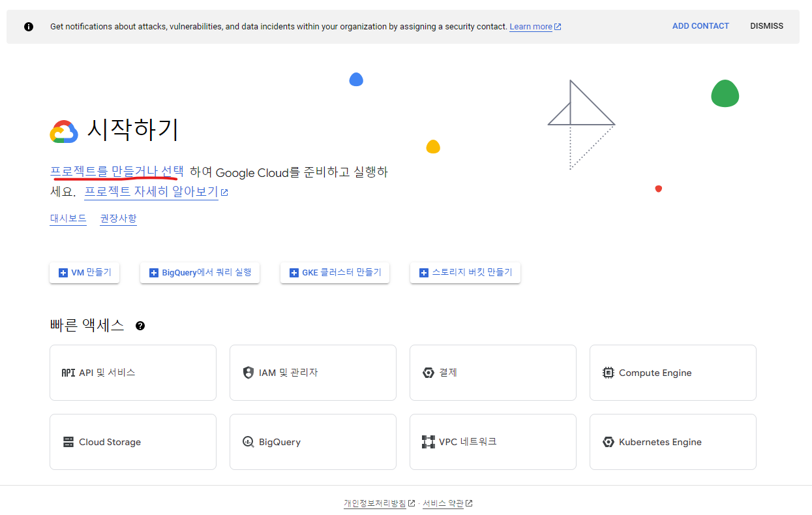The width and height of the screenshot is (812, 515).
Task: Click the 빠른 액세스 heading text
Action: tap(87, 326)
